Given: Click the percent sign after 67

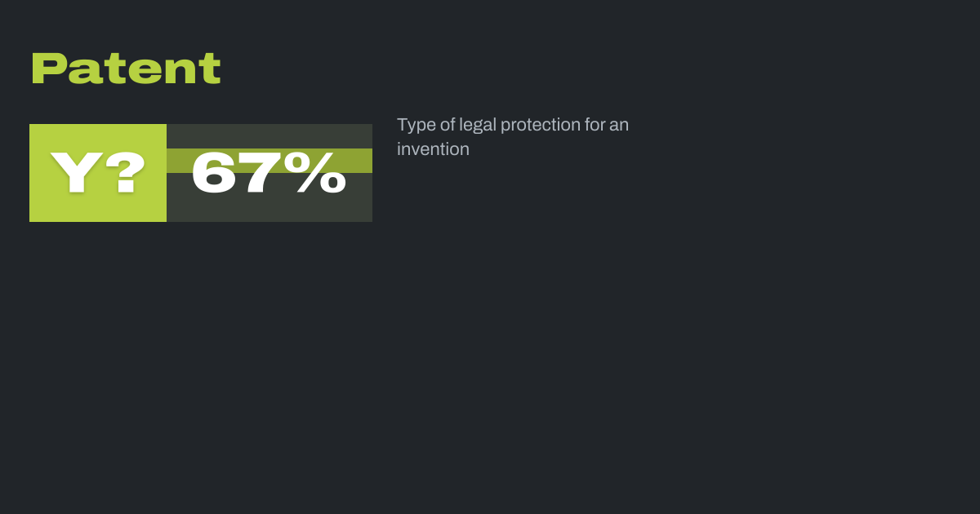Looking at the screenshot, I should pos(320,173).
